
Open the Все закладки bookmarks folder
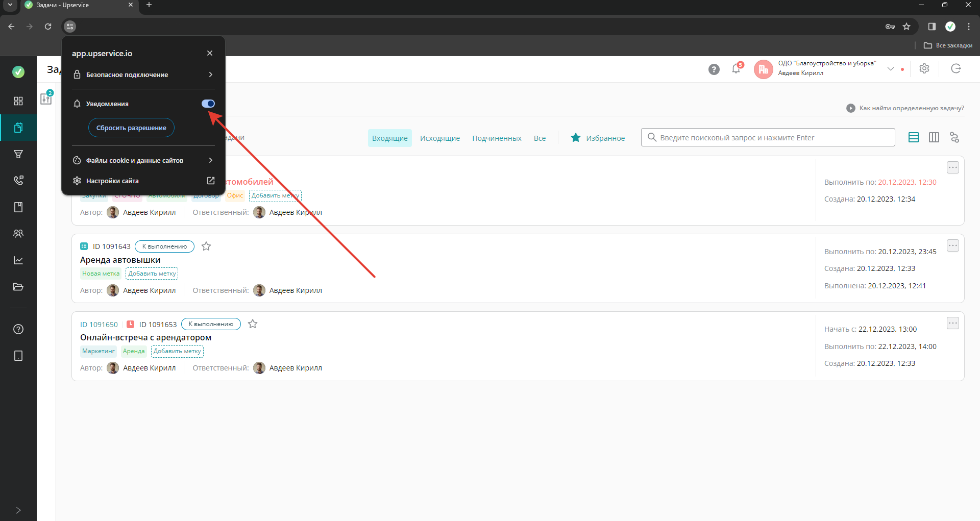click(x=948, y=45)
